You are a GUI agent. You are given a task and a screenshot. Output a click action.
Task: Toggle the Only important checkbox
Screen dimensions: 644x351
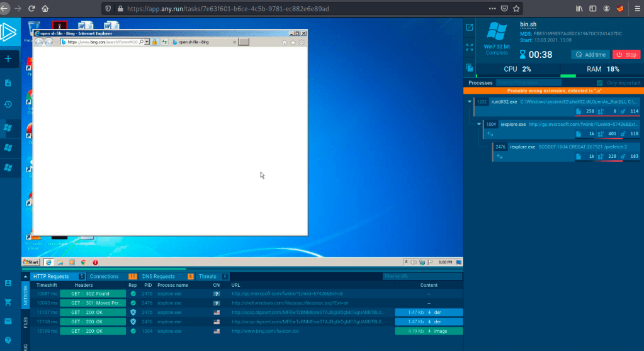click(x=599, y=83)
